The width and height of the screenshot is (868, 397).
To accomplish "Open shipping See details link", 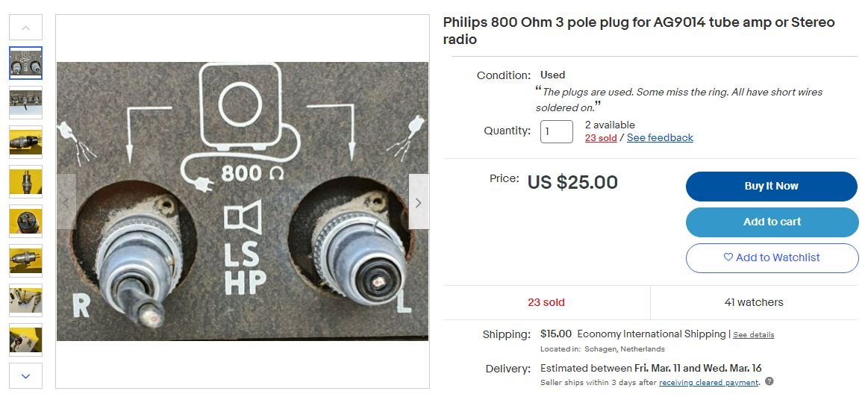I will coord(753,335).
